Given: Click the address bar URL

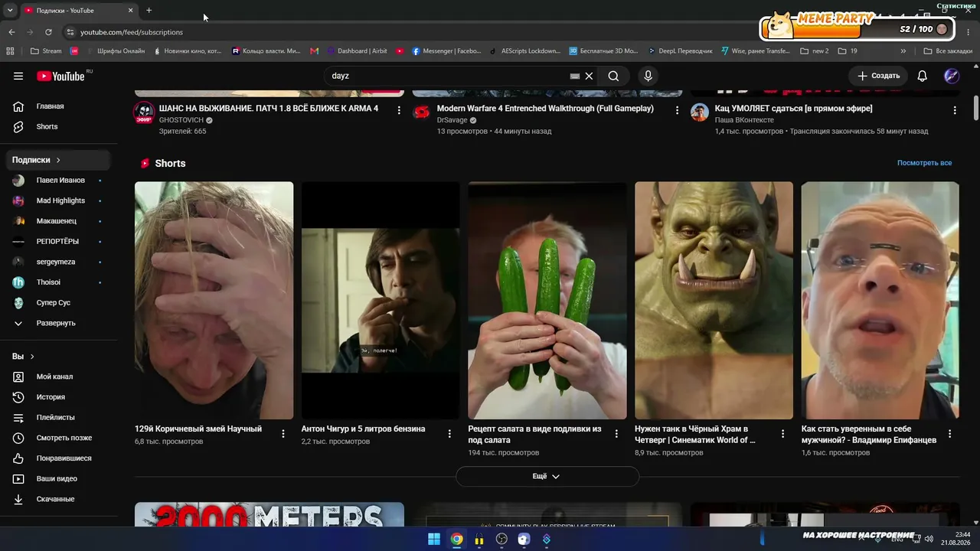Looking at the screenshot, I should point(132,32).
